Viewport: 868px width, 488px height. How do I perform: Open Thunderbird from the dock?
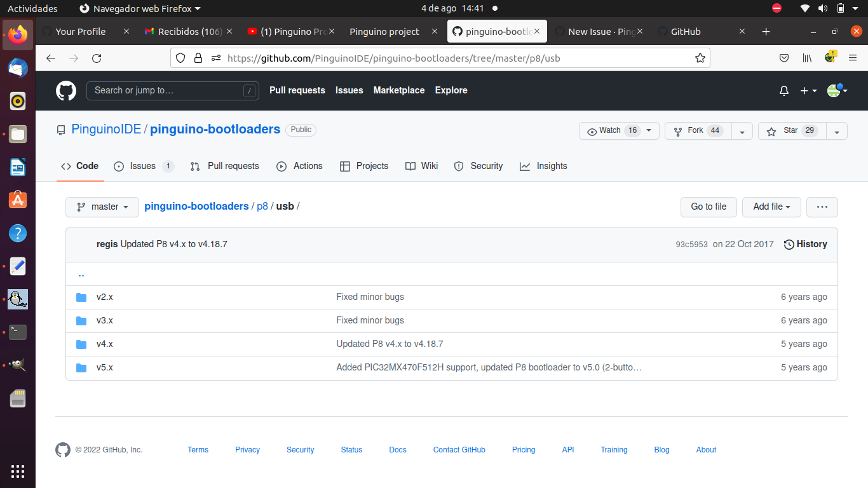click(x=18, y=67)
